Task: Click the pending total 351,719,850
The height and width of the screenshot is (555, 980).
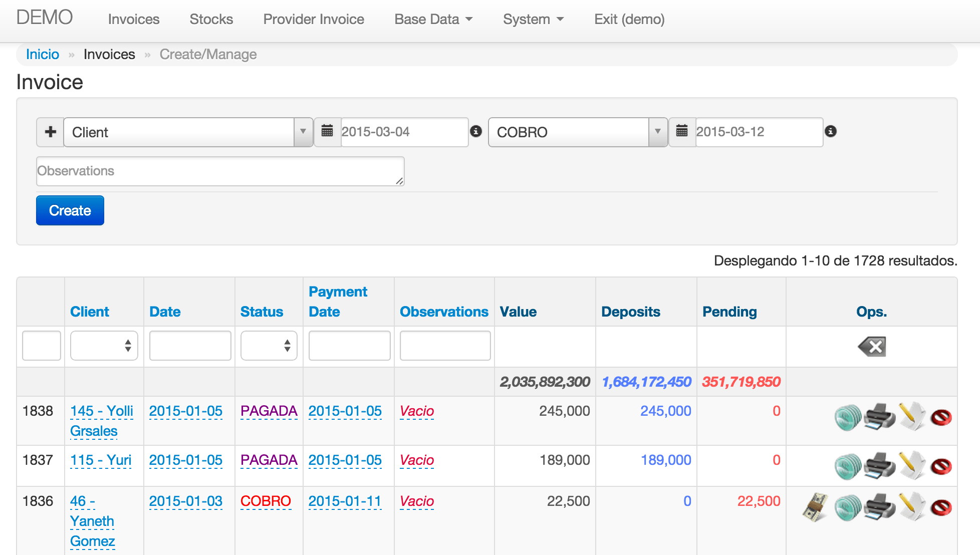Action: [x=741, y=382]
